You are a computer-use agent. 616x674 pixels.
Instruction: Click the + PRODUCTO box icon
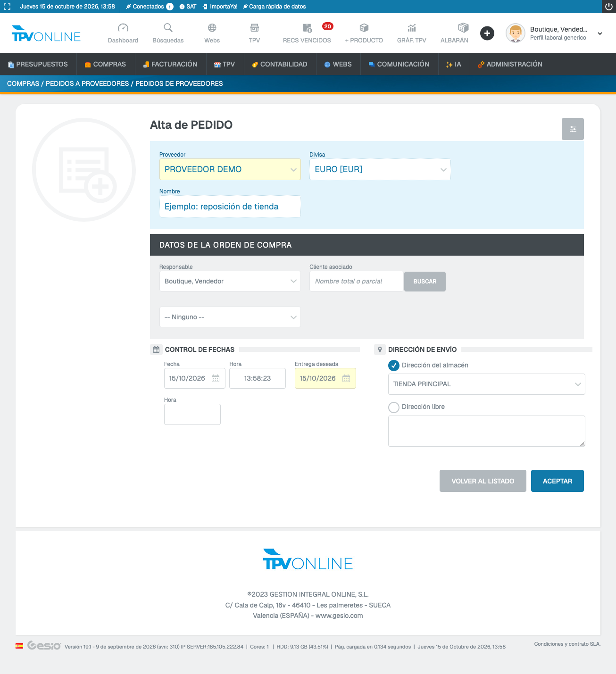coord(364,28)
